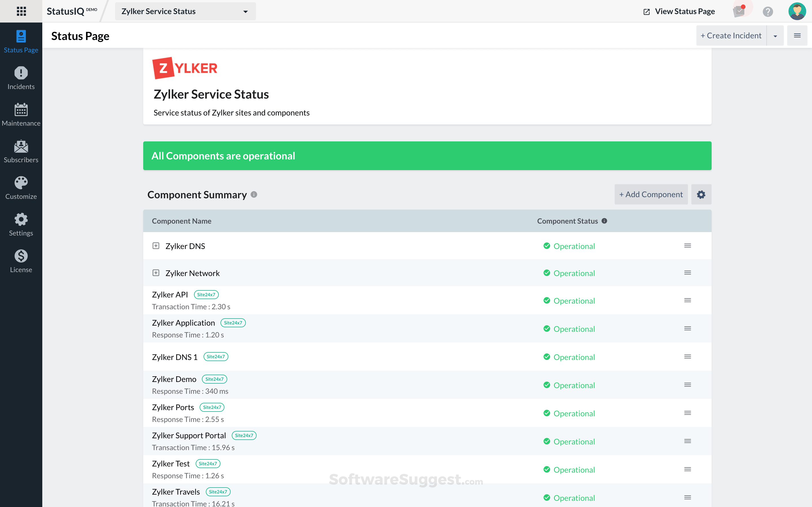Open the apps grid launcher icon
The image size is (812, 507).
click(x=21, y=11)
